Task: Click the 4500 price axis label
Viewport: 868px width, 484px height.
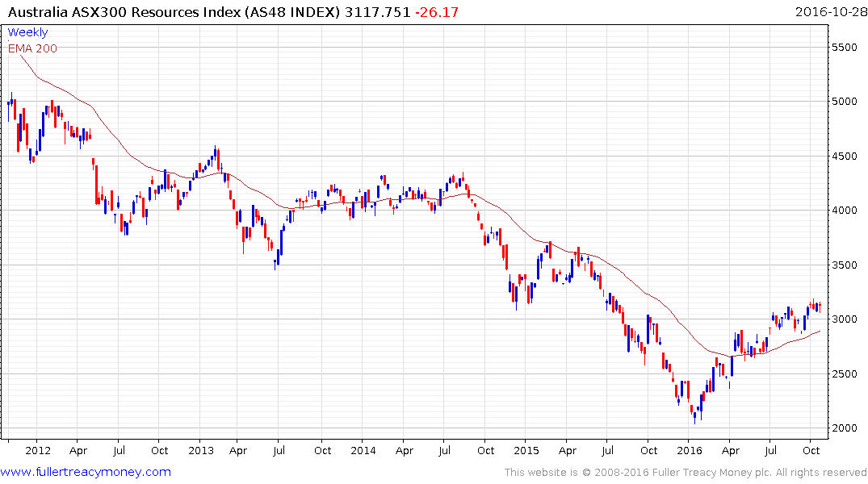Action: click(x=845, y=156)
